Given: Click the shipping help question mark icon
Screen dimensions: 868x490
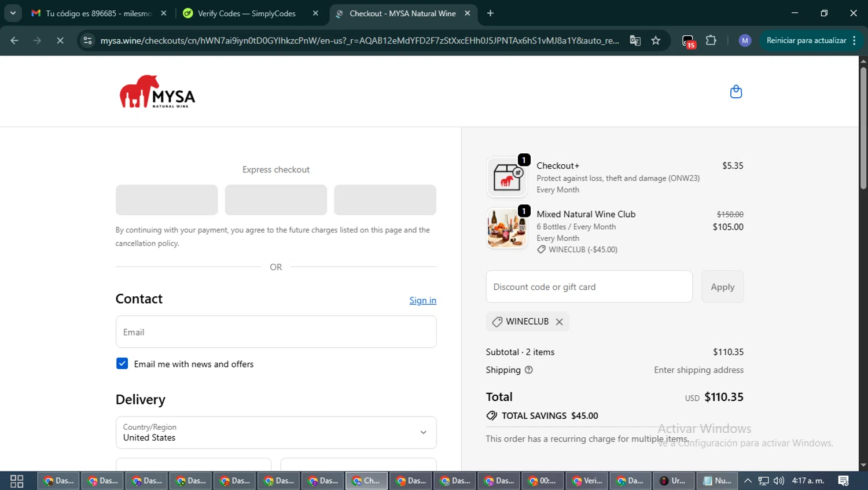Looking at the screenshot, I should (528, 370).
